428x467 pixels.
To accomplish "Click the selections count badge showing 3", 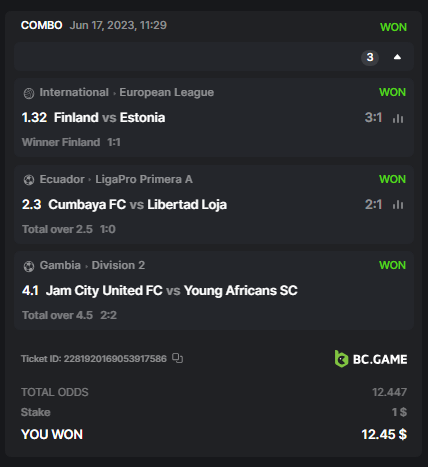I will (370, 57).
